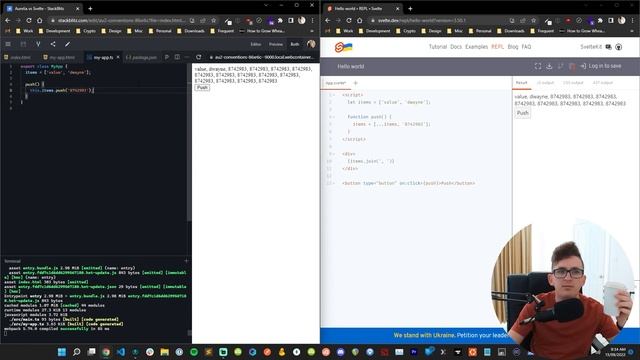Add a new StackBlitz terminal with plus
Image resolution: width=640 pixels, height=360 pixels.
[187, 260]
